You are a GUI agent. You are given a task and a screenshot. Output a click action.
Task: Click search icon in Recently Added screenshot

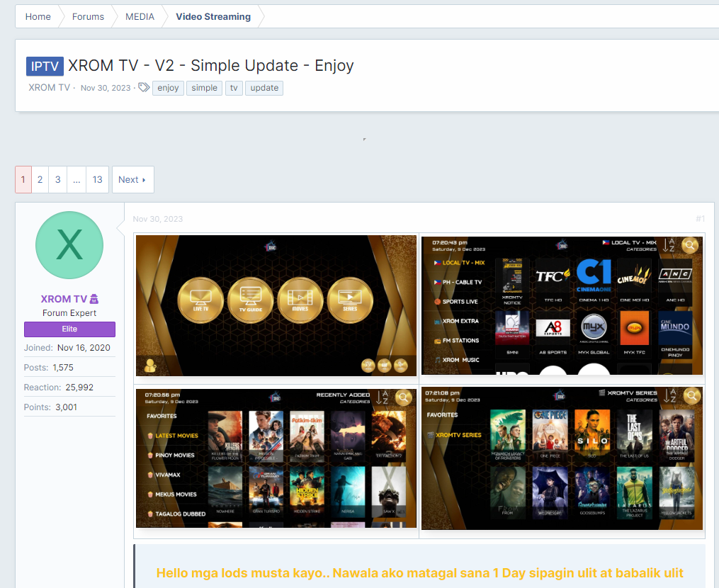pyautogui.click(x=404, y=397)
